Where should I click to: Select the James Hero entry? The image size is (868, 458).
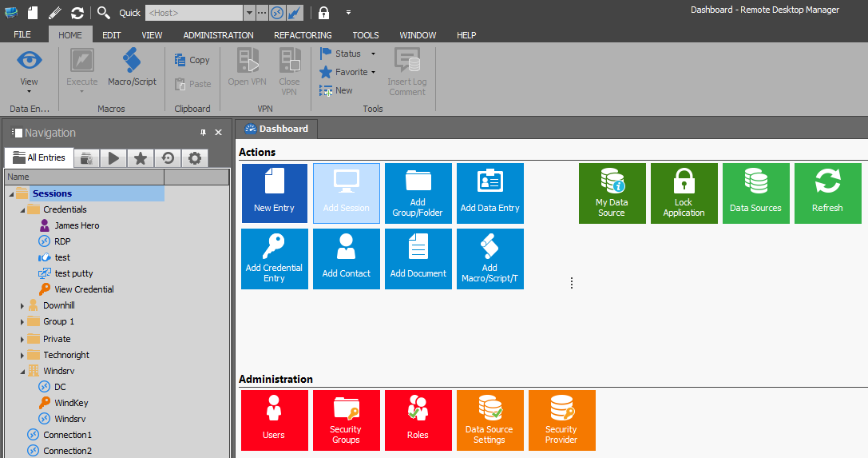tap(77, 225)
